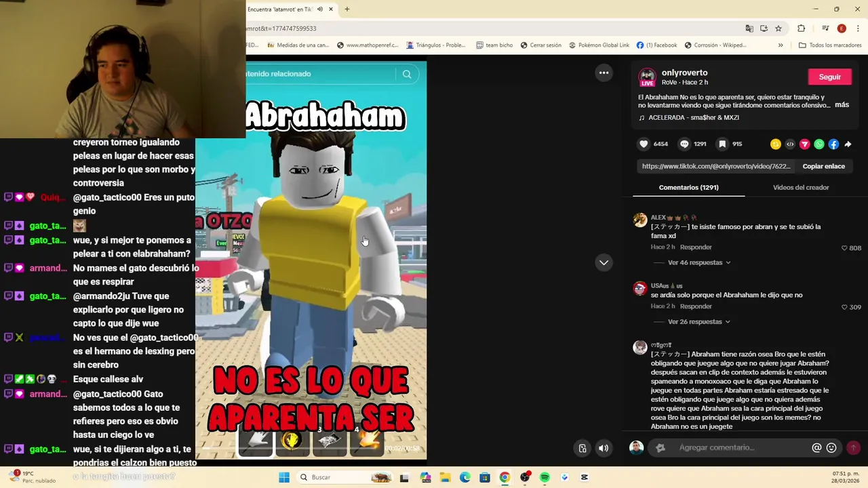Image resolution: width=868 pixels, height=488 pixels.
Task: Open the Chrome extensions puzzle icon
Action: click(x=802, y=28)
